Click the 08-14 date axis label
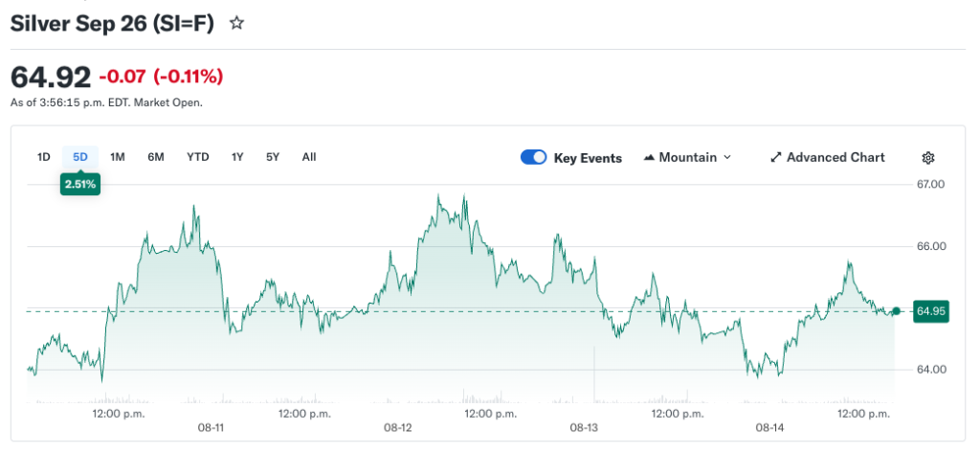Viewport: 980px width, 453px height. pos(770,428)
